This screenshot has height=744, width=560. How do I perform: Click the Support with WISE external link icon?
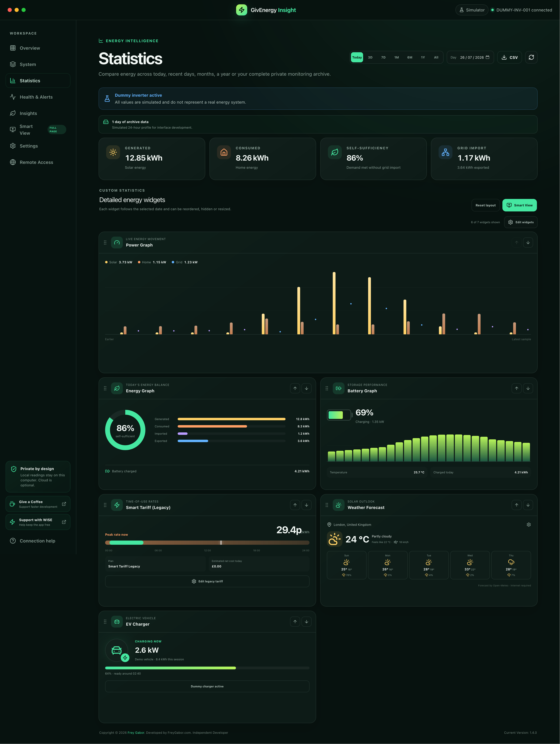coord(64,522)
